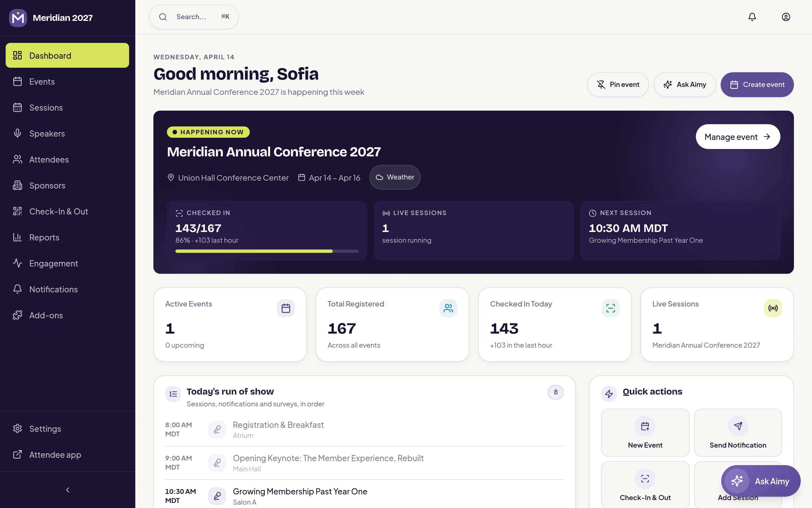Click the Ask Aimy button in header

685,85
